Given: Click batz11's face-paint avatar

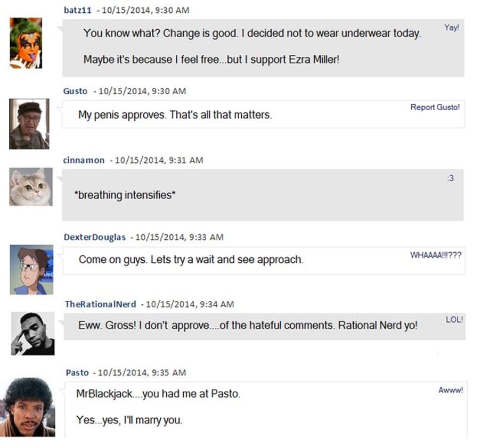Looking at the screenshot, I should tap(26, 43).
